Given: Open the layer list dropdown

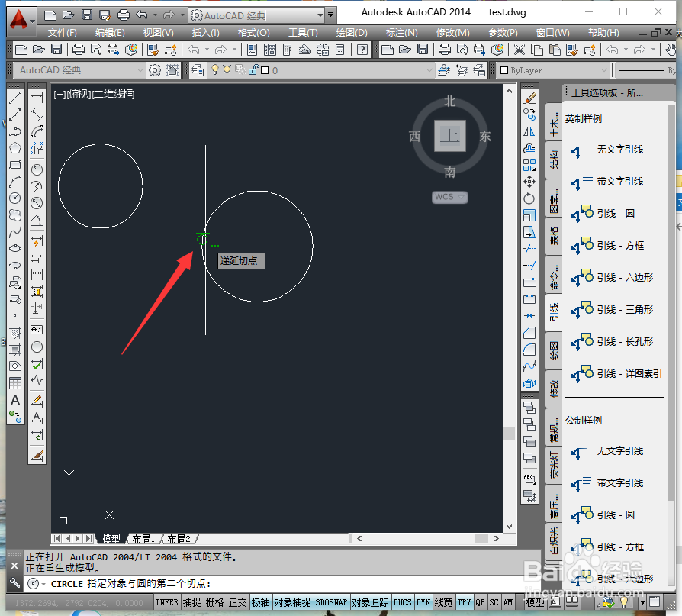Looking at the screenshot, I should [429, 70].
